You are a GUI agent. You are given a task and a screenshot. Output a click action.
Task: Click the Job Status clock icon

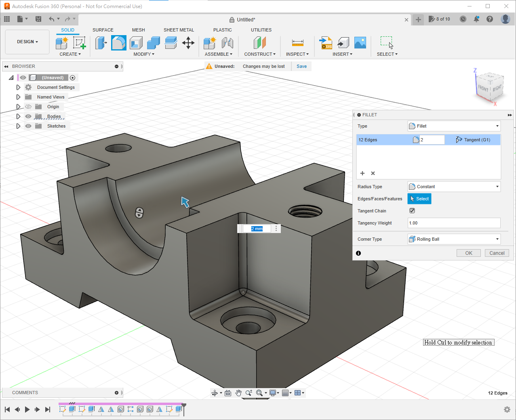point(463,19)
